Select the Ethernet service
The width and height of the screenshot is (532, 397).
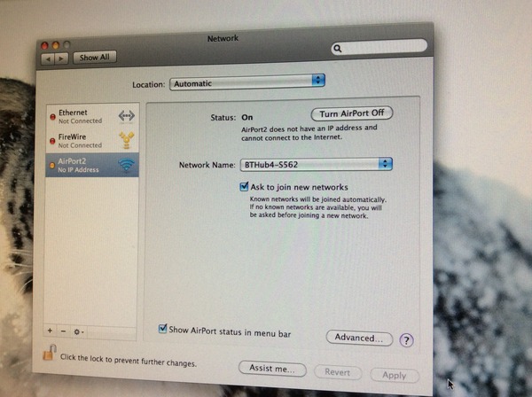coord(92,116)
